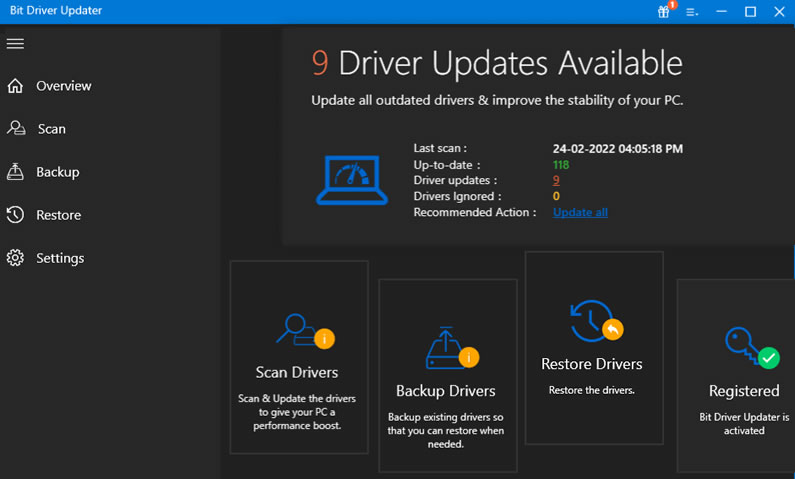Click the Up-to-date value 118
795x479 pixels.
[x=561, y=165]
